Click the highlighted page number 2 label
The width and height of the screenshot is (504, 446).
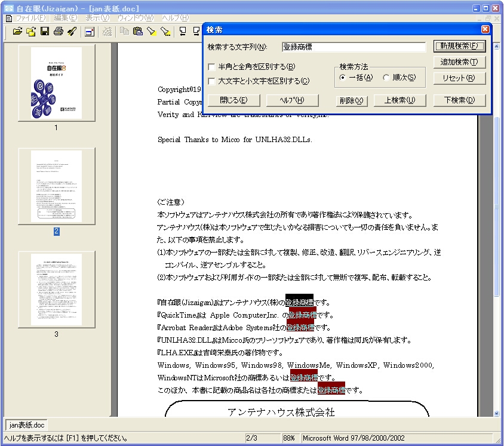[57, 231]
